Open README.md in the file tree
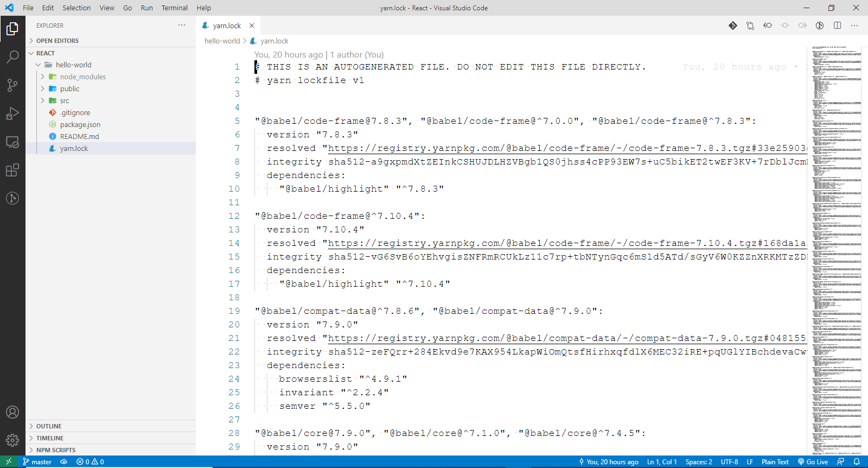 [111, 136]
